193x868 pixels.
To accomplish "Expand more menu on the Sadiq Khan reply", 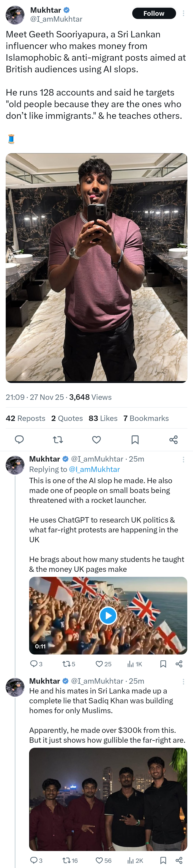I will [183, 681].
